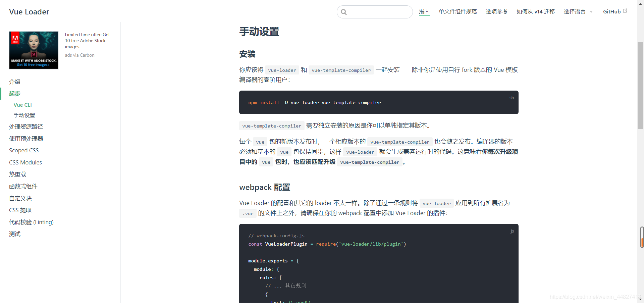Click the Vue Loader site logo text
Viewport: 644px width, 303px height.
click(29, 11)
